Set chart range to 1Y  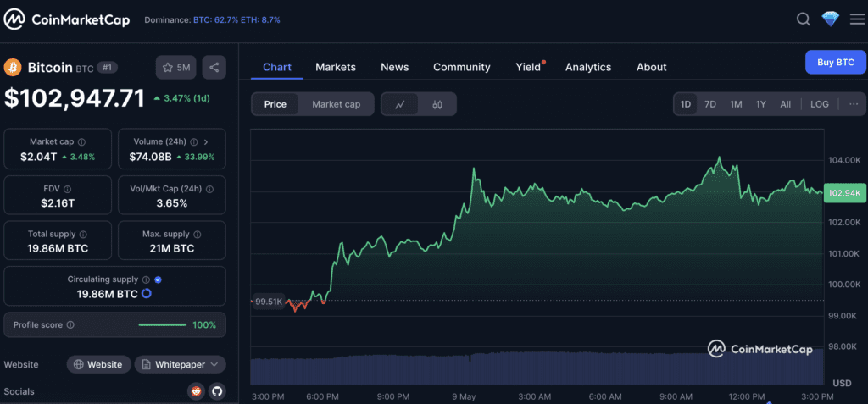pyautogui.click(x=761, y=104)
